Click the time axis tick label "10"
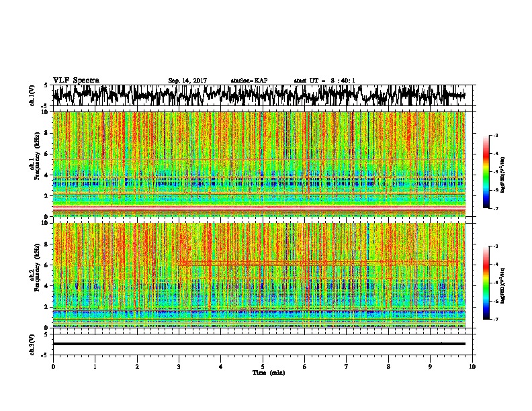Viewport: 532px width, 411px height. 472,367
